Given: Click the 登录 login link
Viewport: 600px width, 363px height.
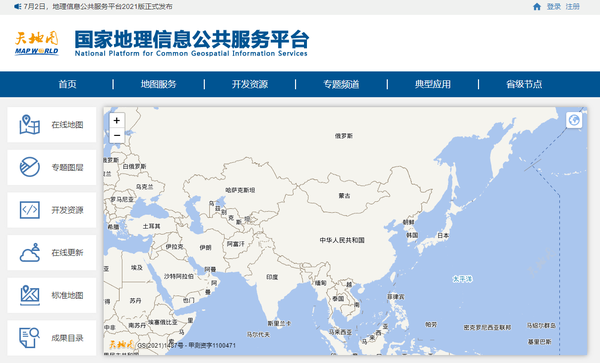Looking at the screenshot, I should click(x=554, y=7).
